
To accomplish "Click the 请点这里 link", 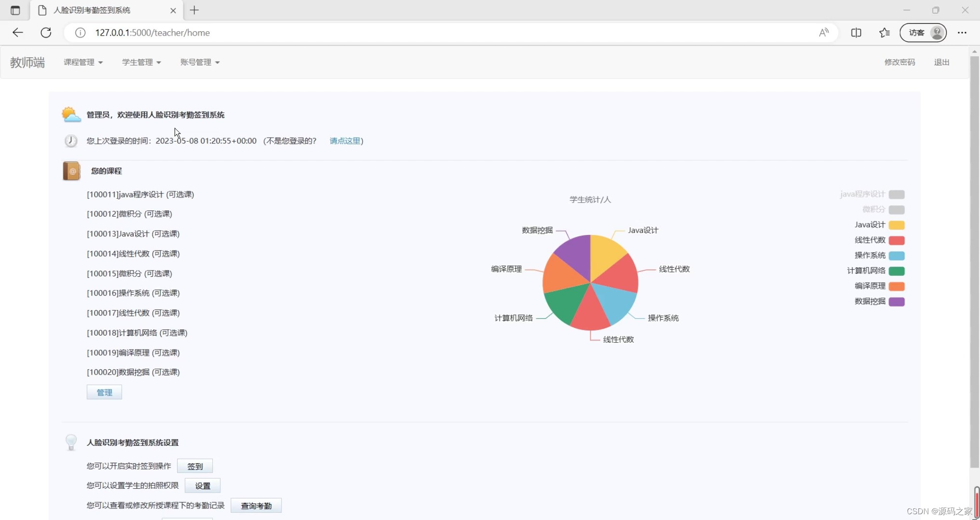I will pyautogui.click(x=345, y=141).
